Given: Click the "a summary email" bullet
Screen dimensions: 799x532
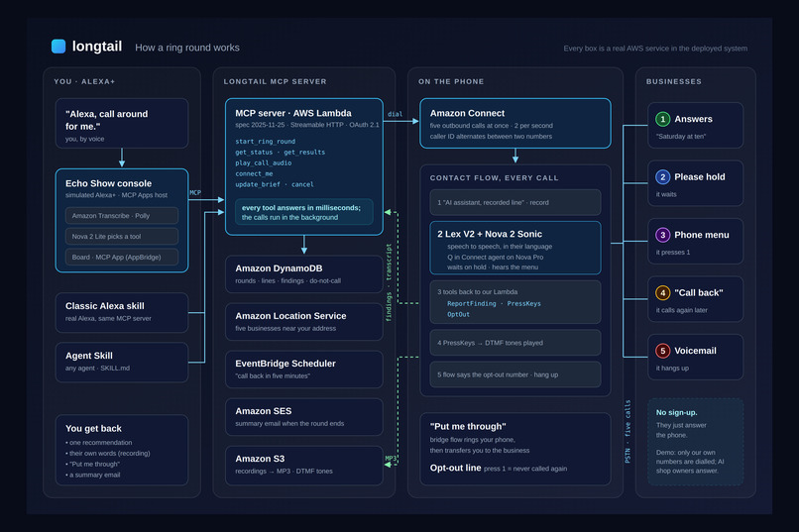Looking at the screenshot, I should [93, 475].
